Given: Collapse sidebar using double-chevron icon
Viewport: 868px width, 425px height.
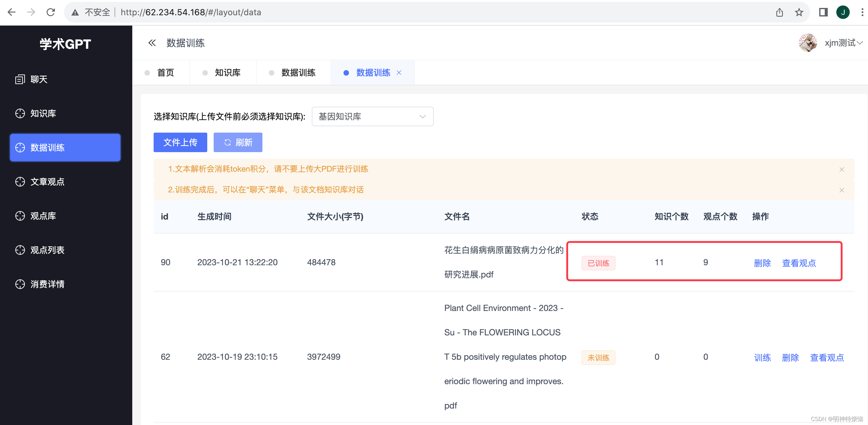Looking at the screenshot, I should pyautogui.click(x=152, y=43).
